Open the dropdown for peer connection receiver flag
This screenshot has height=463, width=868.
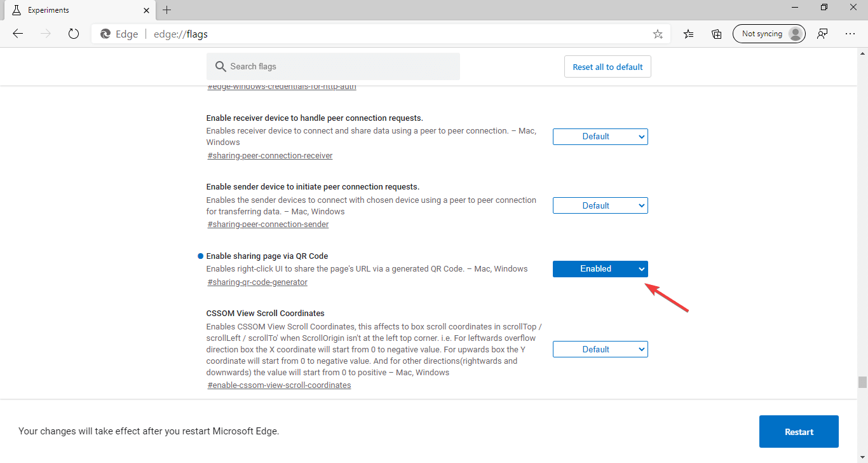pyautogui.click(x=600, y=136)
